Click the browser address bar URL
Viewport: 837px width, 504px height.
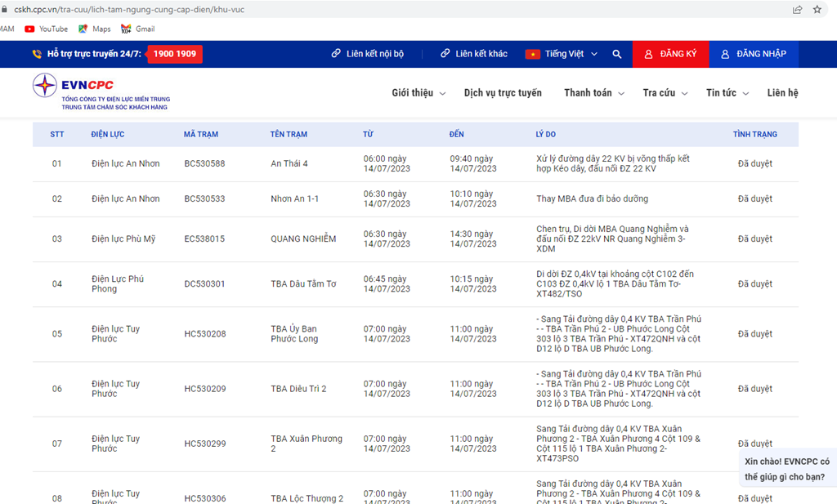tap(129, 10)
